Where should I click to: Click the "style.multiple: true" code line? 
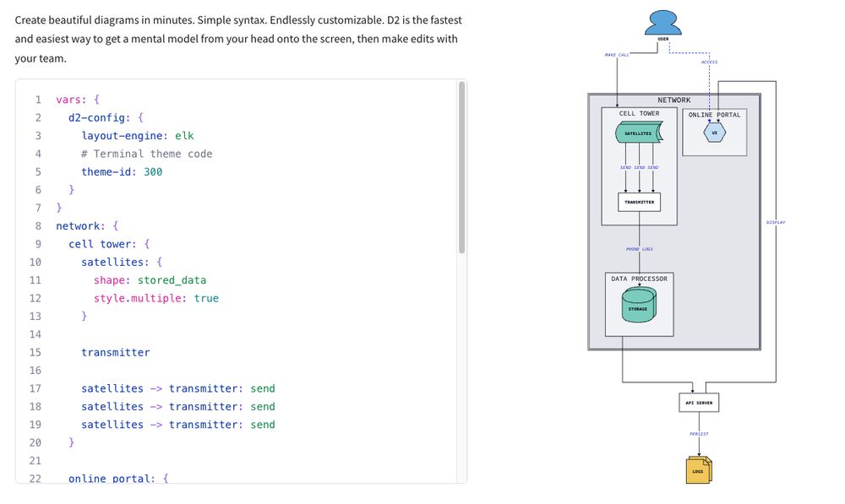coord(156,298)
